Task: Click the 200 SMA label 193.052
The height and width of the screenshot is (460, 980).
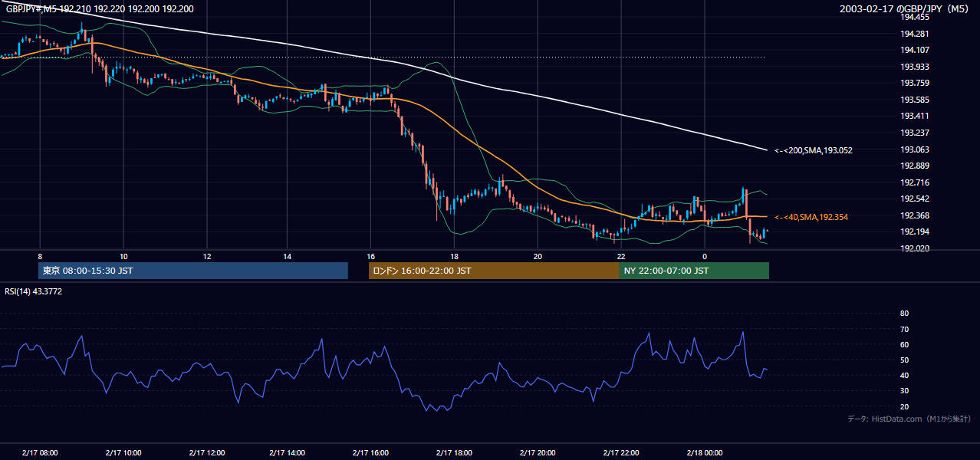Action: coord(813,150)
